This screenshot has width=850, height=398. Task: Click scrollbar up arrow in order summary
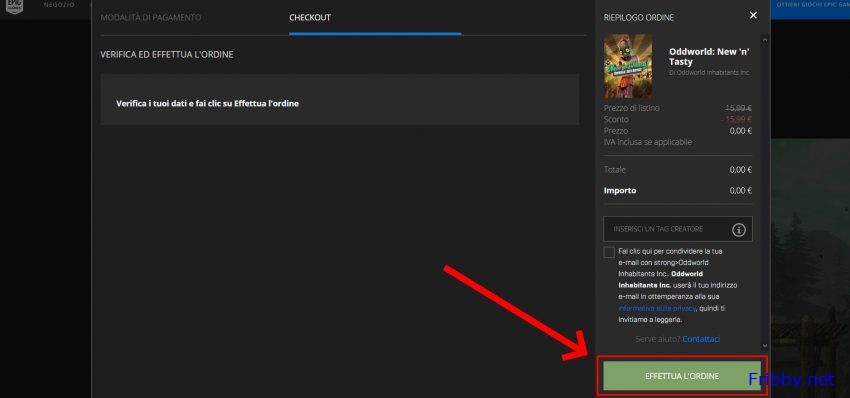(x=765, y=40)
